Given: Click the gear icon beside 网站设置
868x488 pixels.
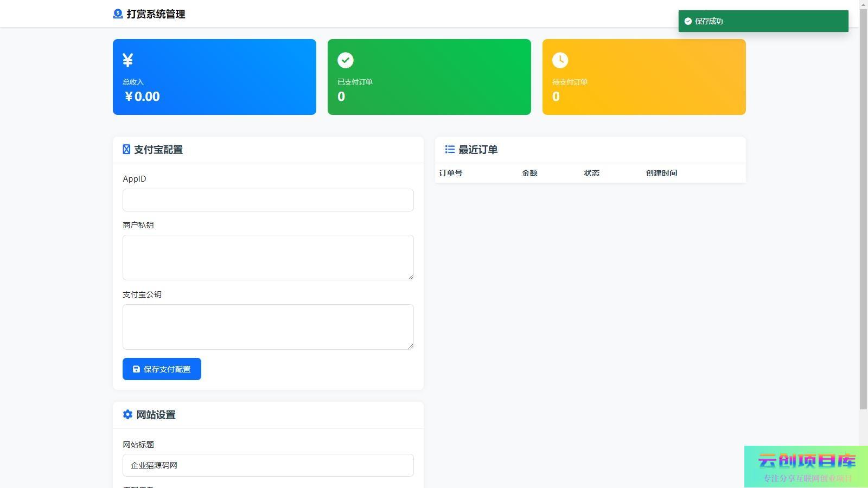Looking at the screenshot, I should point(127,415).
